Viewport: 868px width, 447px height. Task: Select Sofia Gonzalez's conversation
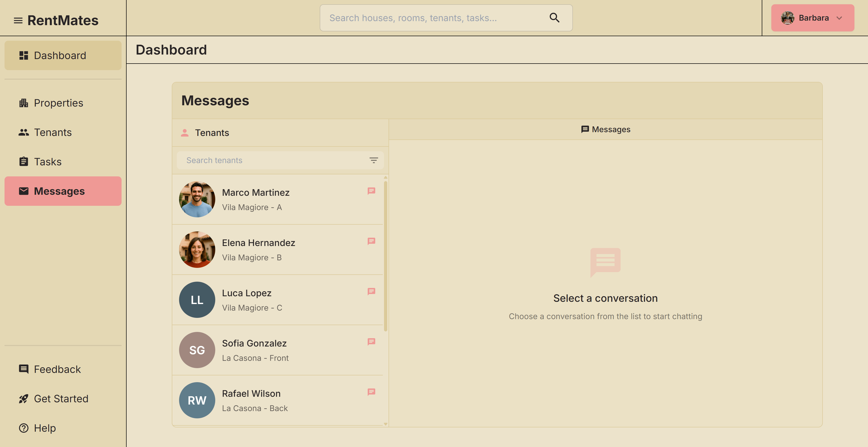[x=276, y=350]
